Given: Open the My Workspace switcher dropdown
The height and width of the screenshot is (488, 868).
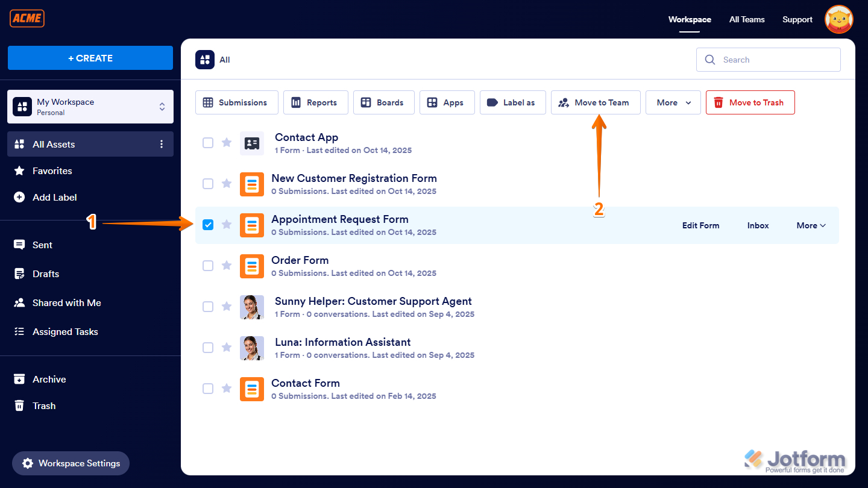Looking at the screenshot, I should 162,106.
